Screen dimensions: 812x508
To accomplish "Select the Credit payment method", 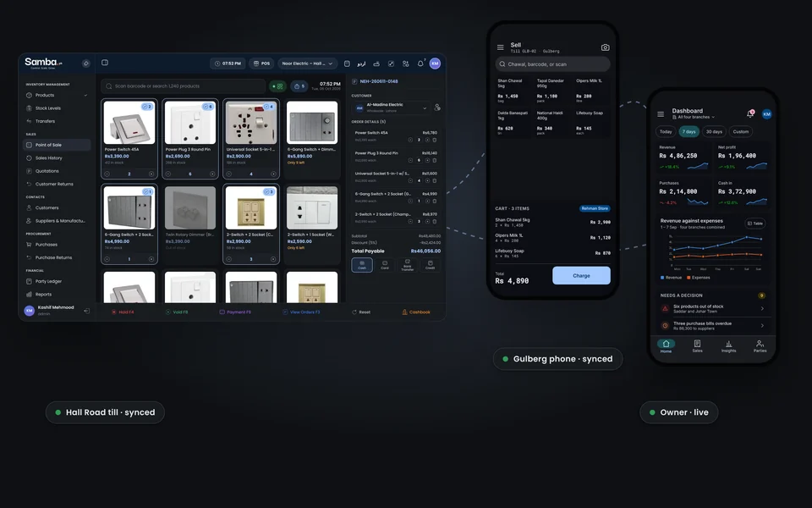I will (x=431, y=265).
